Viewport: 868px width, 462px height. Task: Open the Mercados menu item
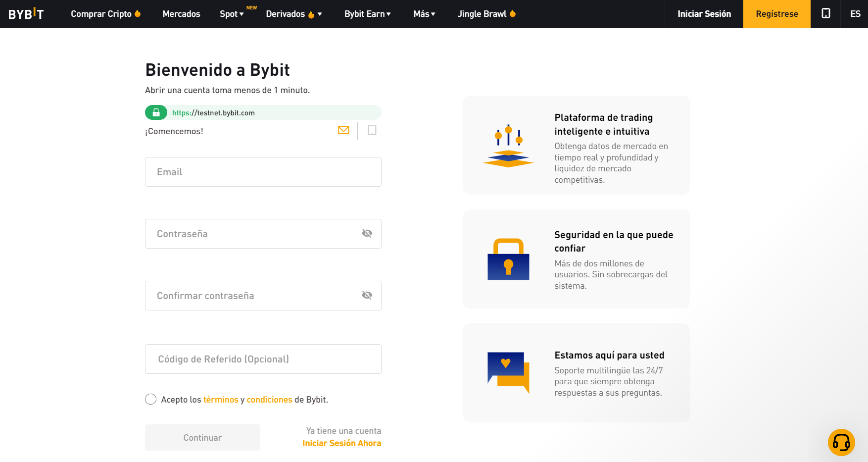click(181, 14)
